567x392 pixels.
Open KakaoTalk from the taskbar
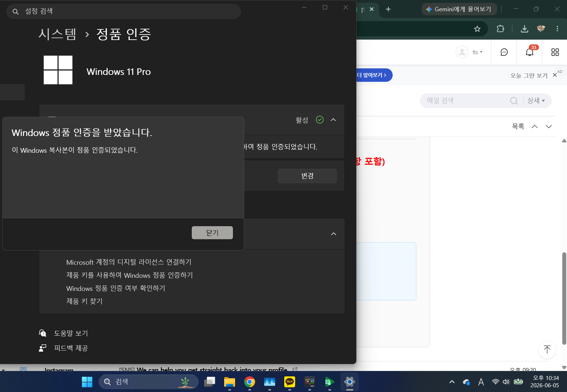290,382
